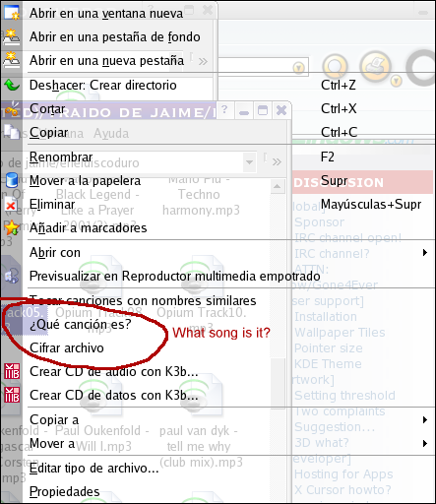Open the location bar dropdown in background window
Image resolution: width=436 pixels, height=504 pixels.
[x=249, y=162]
